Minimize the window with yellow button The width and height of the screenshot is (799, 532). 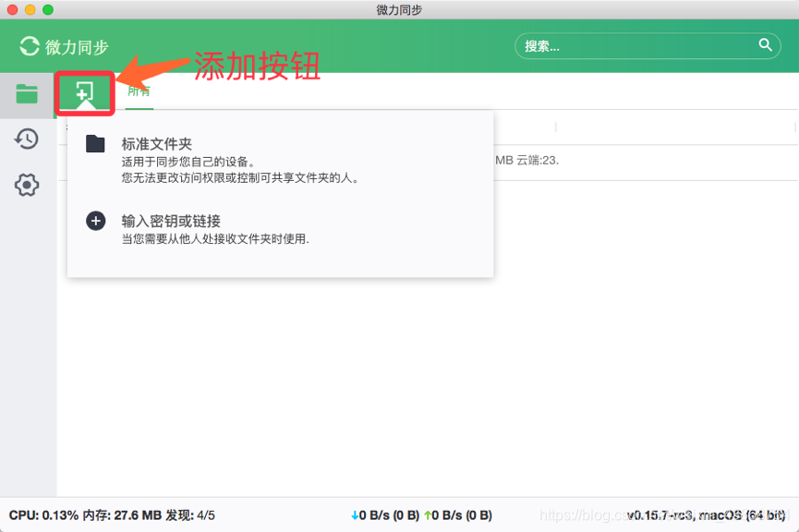click(30, 9)
